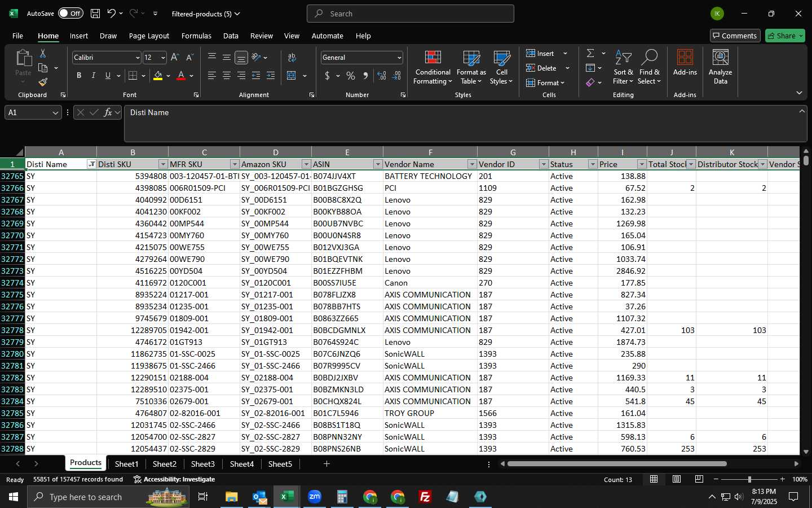
Task: Open the font size dropdown
Action: pyautogui.click(x=163, y=58)
